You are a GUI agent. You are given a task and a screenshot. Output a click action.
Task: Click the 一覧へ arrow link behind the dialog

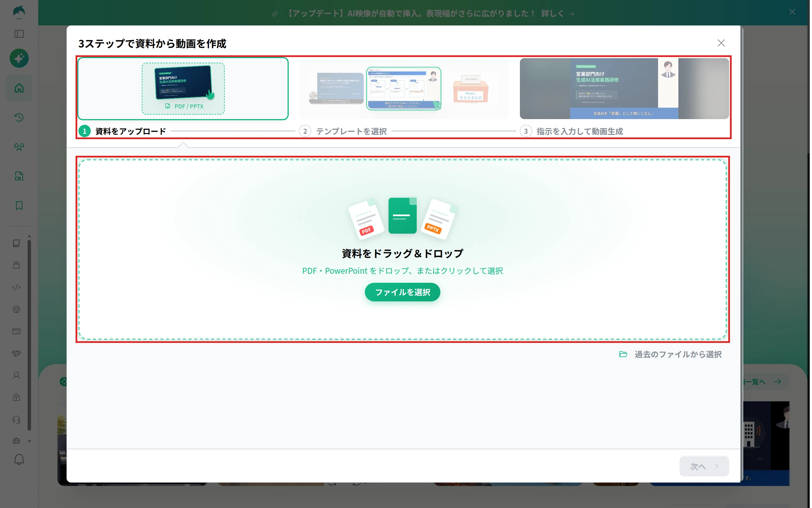[x=764, y=382]
